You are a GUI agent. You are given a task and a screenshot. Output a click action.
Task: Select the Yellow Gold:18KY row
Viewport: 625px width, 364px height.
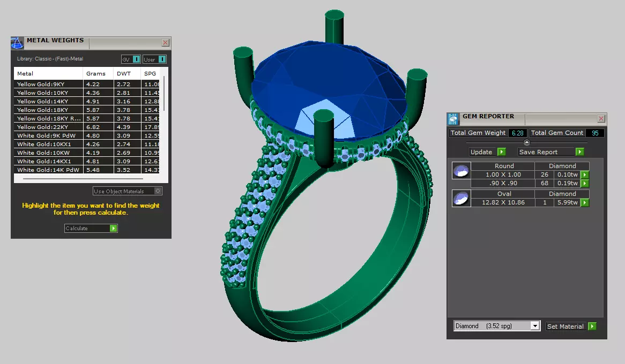pos(86,110)
